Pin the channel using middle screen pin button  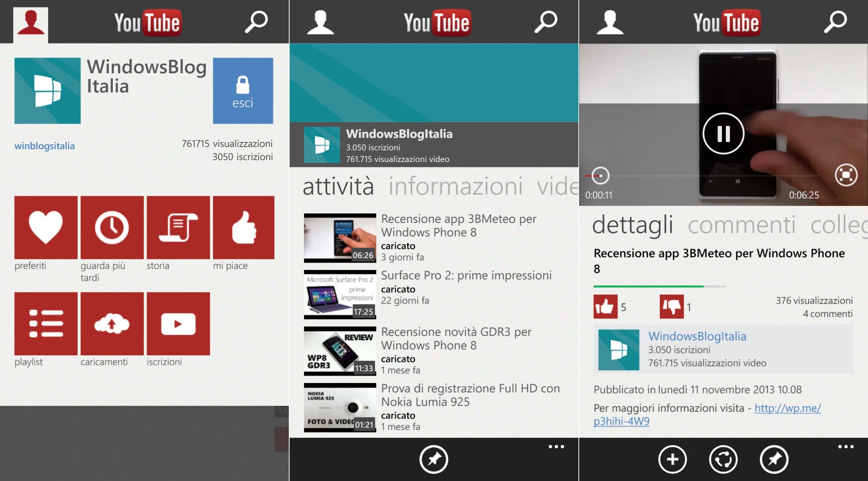pos(434,459)
